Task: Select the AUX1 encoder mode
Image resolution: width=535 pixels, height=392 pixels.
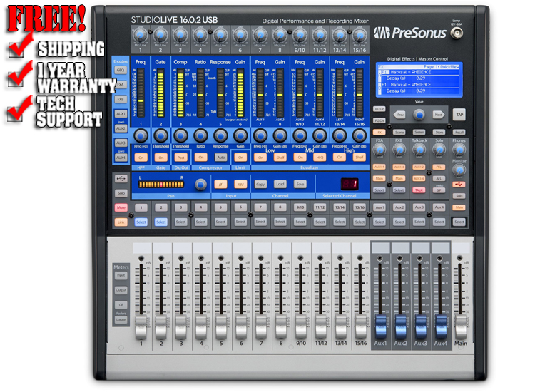Action: [x=121, y=113]
